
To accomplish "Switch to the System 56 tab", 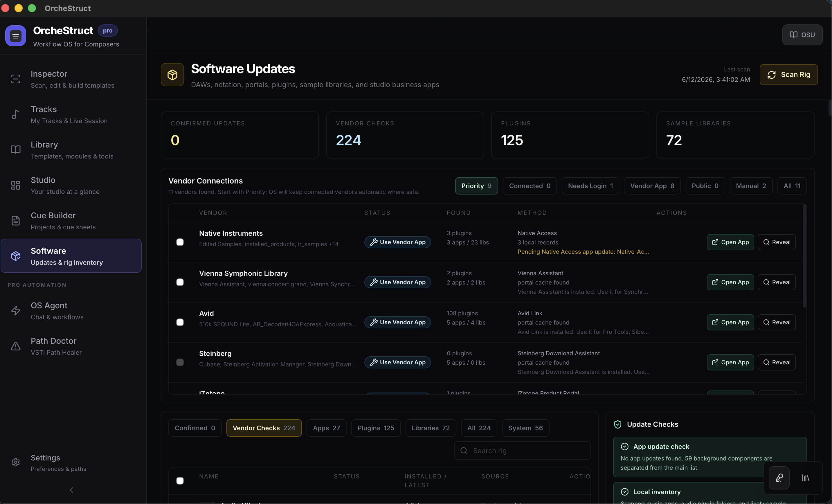I will pos(526,428).
